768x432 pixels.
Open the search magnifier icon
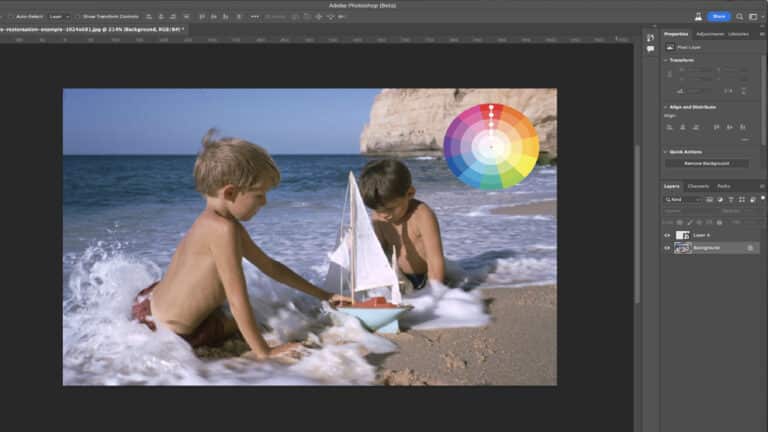coord(740,17)
